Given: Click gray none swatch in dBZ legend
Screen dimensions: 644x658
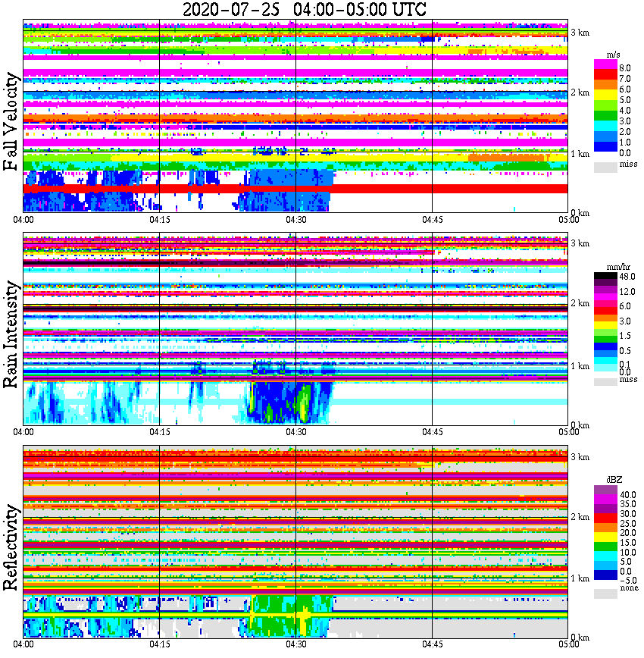Looking at the screenshot, I should point(605,594).
